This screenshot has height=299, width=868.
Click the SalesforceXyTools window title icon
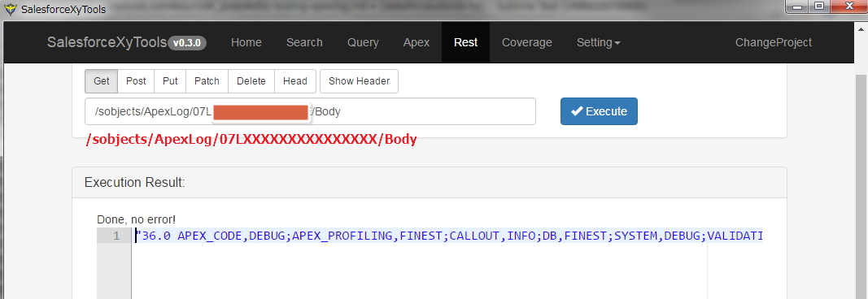[11, 10]
